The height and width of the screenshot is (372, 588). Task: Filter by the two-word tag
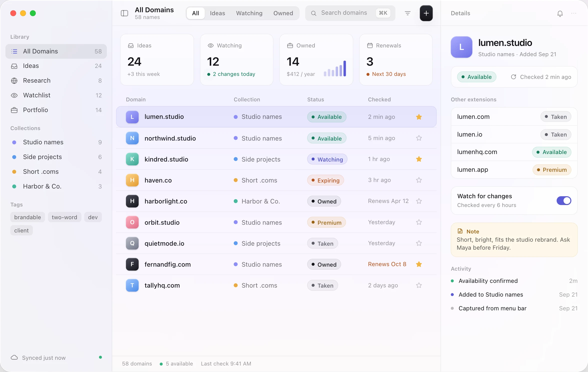tap(64, 217)
